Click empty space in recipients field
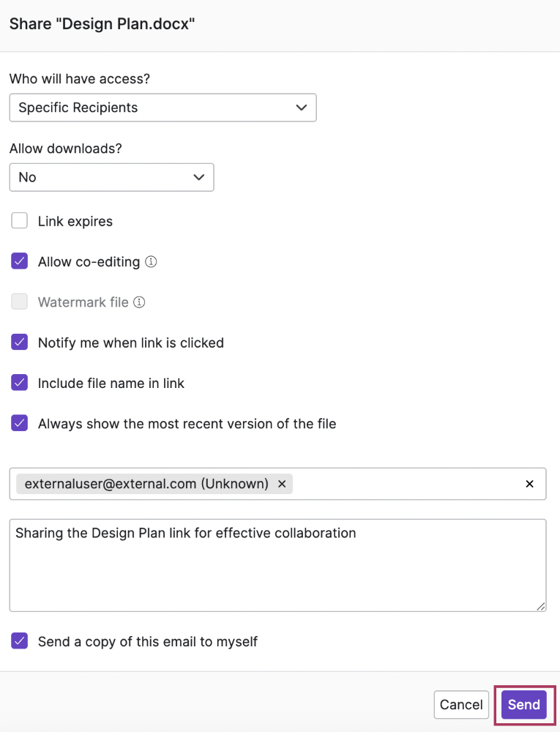This screenshot has width=560, height=732. tap(406, 484)
